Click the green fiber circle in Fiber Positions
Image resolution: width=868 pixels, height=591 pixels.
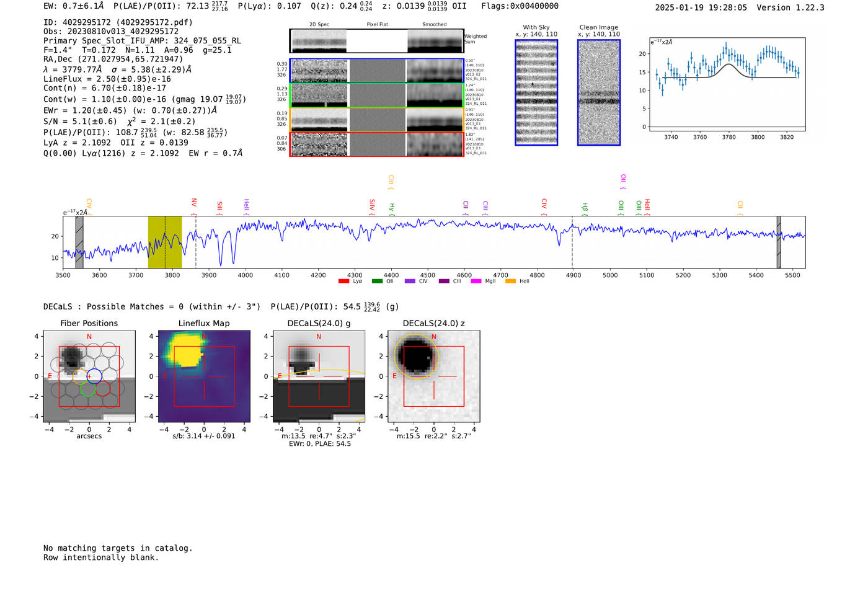coord(88,389)
